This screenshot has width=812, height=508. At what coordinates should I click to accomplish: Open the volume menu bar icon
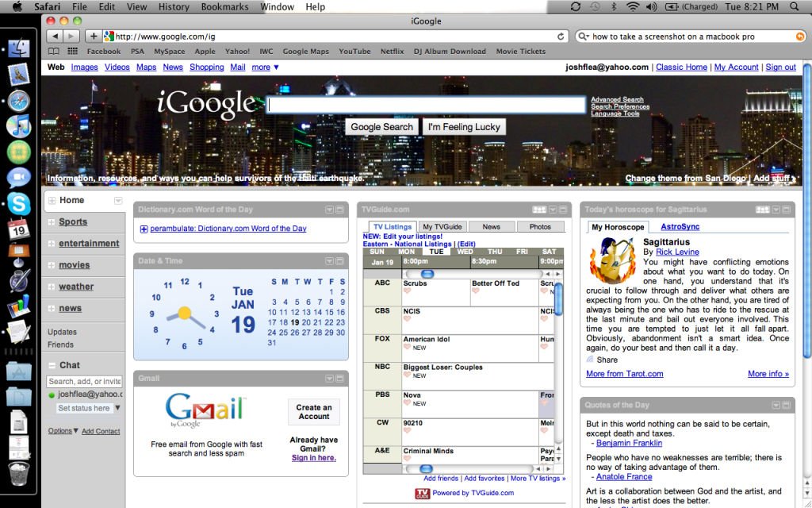652,6
